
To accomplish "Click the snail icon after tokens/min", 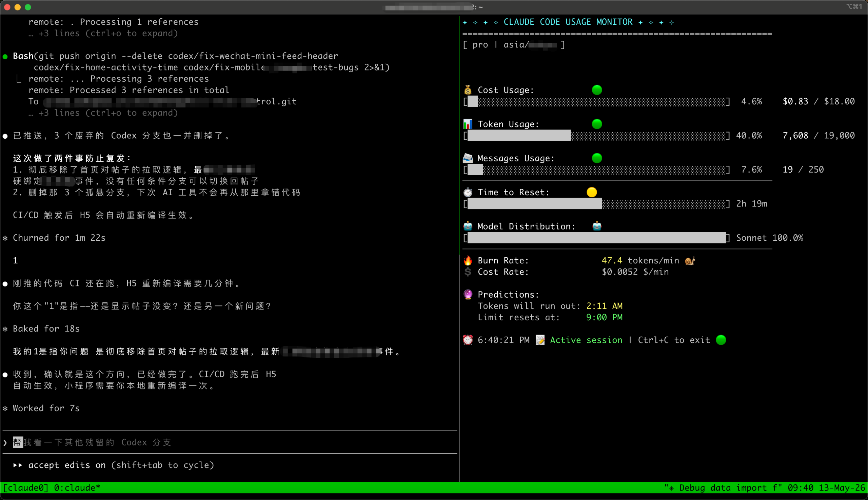I will [x=690, y=261].
